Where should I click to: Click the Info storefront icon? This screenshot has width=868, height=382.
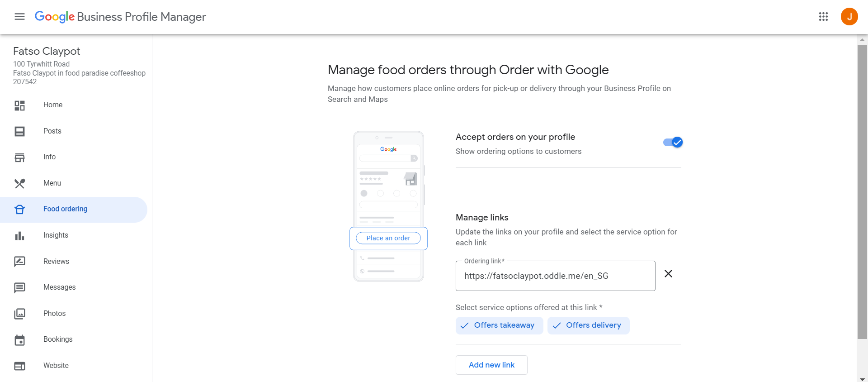coord(19,158)
